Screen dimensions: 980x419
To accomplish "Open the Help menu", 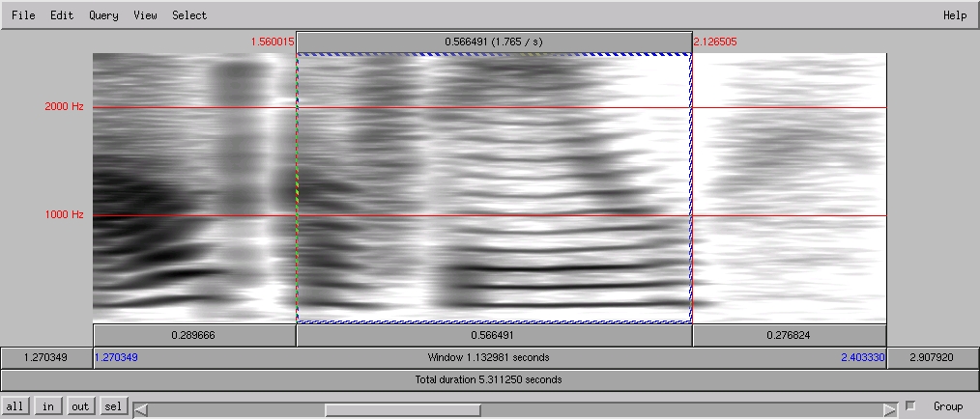I will point(955,15).
